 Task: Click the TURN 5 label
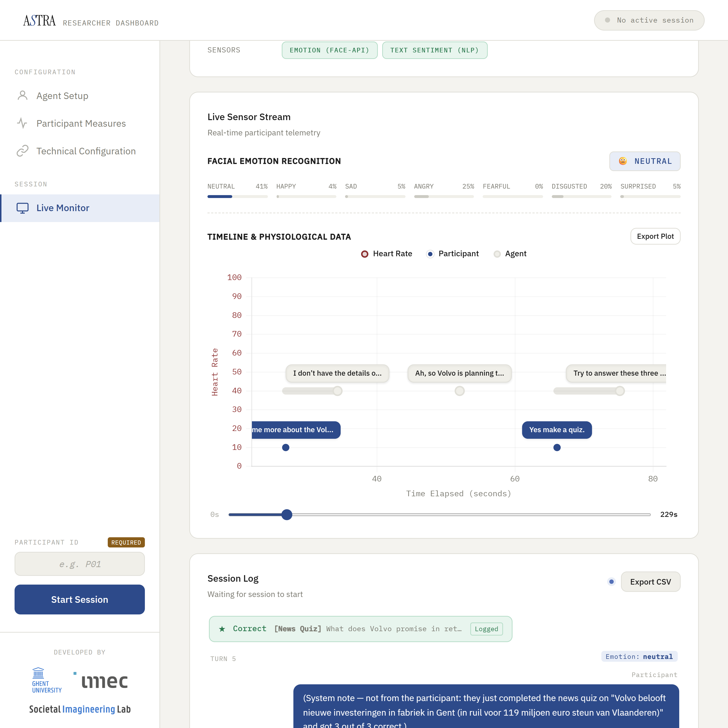(223, 659)
